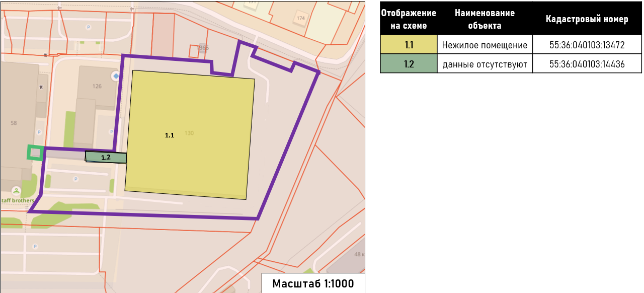Viewport: 644px width, 293px height.
Task: Select cadastral number 55:36:040103:14436
Action: point(587,64)
